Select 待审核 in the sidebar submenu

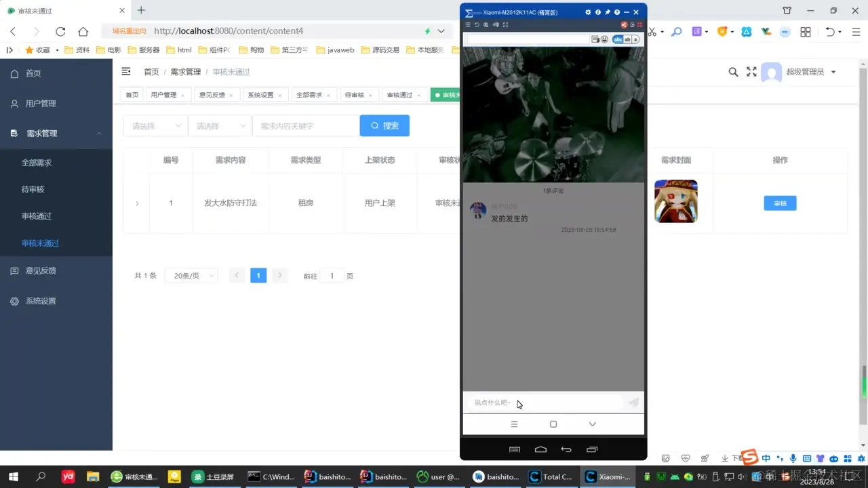pyautogui.click(x=56, y=190)
